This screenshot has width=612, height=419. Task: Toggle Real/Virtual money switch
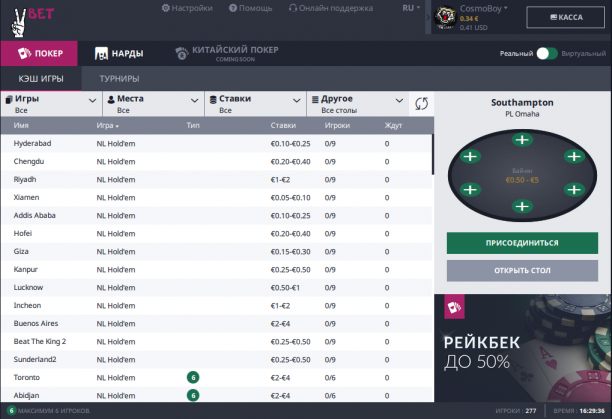[546, 53]
